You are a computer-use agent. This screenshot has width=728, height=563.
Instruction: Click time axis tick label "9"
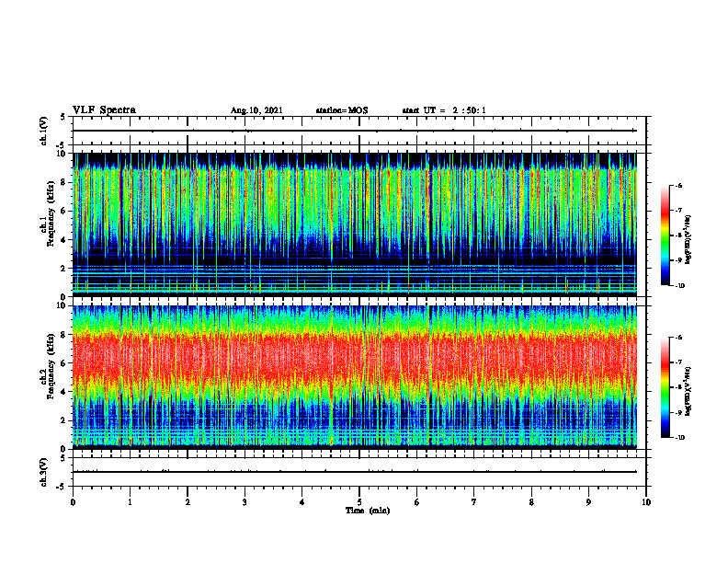click(x=588, y=502)
